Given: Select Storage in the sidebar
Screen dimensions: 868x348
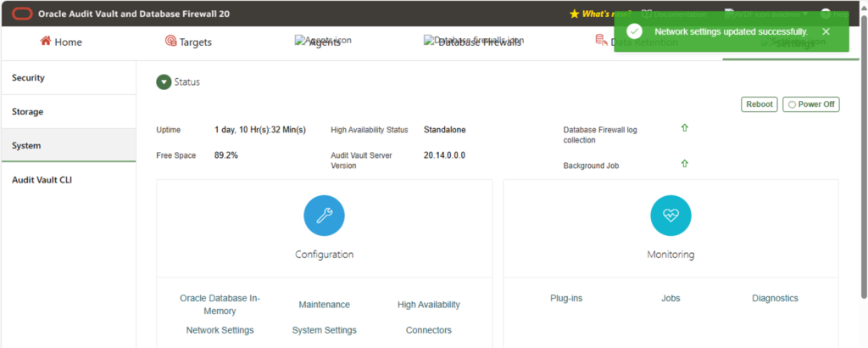Looking at the screenshot, I should [69, 112].
